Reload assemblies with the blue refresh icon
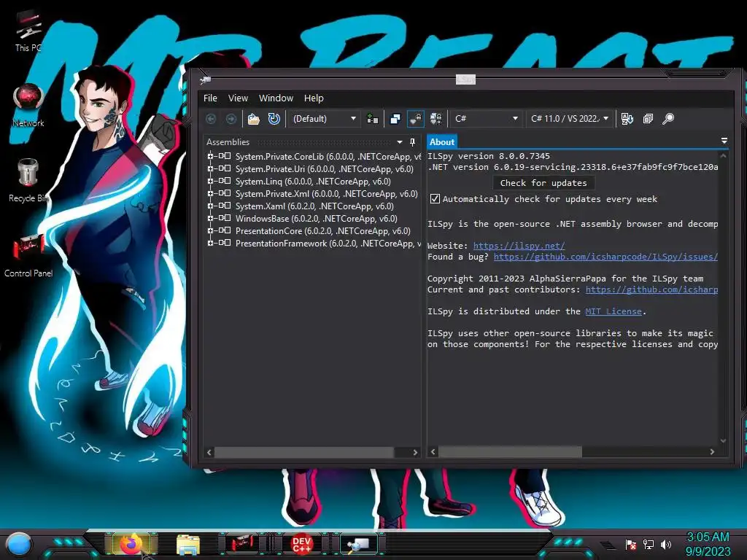 click(x=274, y=119)
